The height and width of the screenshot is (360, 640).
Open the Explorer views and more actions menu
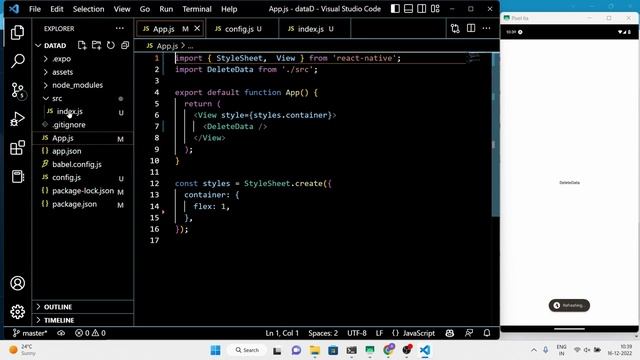point(120,29)
